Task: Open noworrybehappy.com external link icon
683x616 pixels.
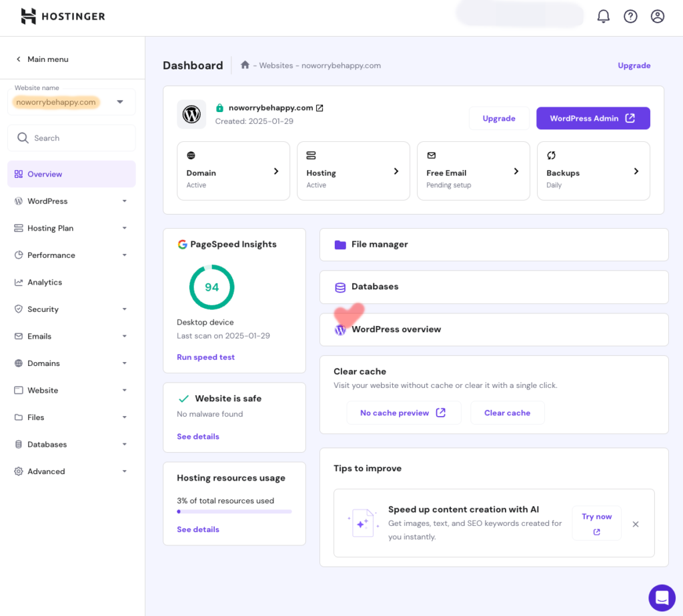Action: 319,108
